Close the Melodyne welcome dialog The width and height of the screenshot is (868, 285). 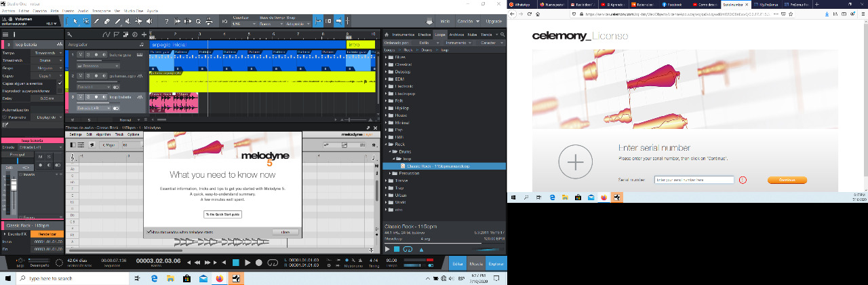[285, 232]
